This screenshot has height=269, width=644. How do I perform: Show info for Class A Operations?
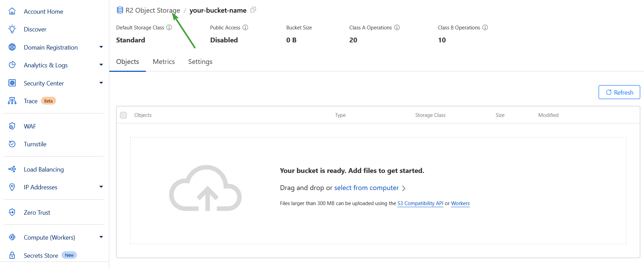(397, 27)
